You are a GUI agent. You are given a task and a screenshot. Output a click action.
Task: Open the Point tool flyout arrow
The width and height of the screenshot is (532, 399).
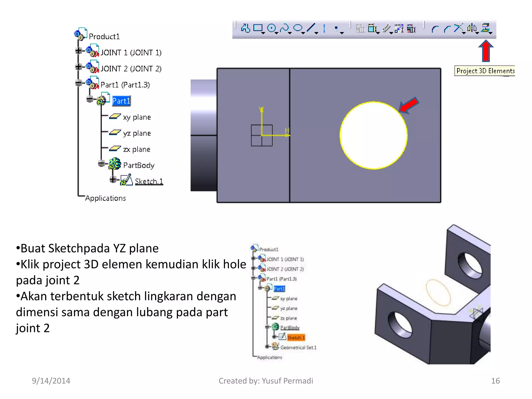342,33
